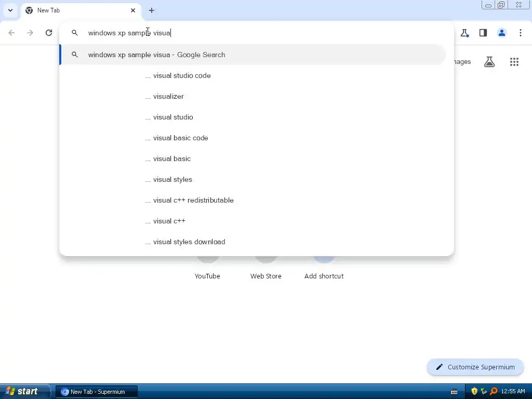
Task: Reload the current page
Action: (x=49, y=33)
